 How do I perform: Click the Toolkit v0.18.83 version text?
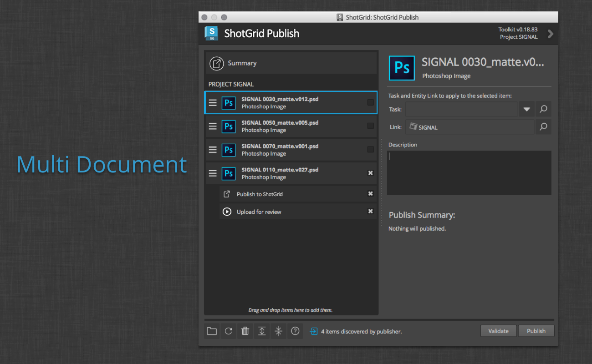pyautogui.click(x=518, y=30)
